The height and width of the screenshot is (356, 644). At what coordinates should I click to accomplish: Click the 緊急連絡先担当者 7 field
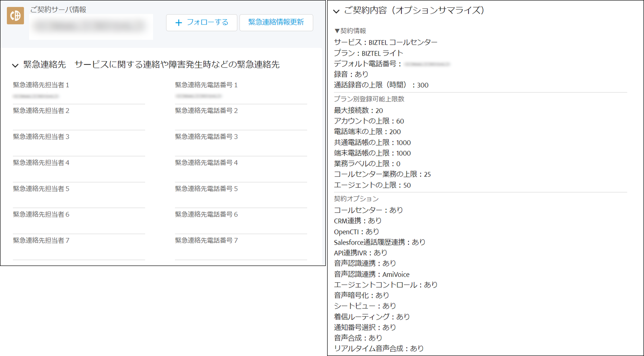point(79,248)
